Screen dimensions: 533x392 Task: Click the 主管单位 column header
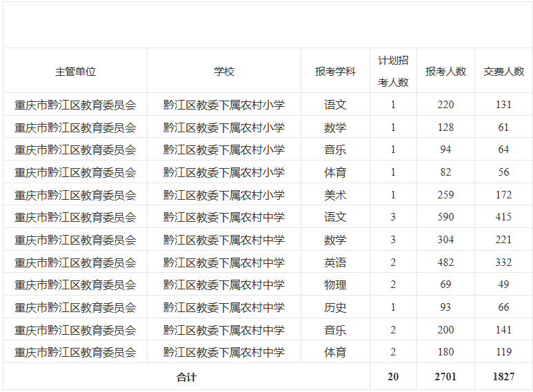click(75, 71)
